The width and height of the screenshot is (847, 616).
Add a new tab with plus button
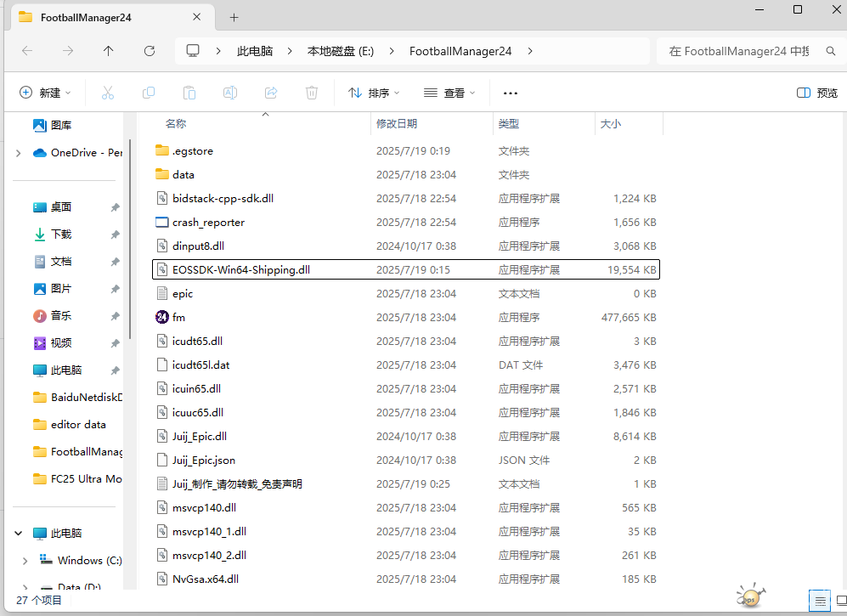click(x=234, y=17)
